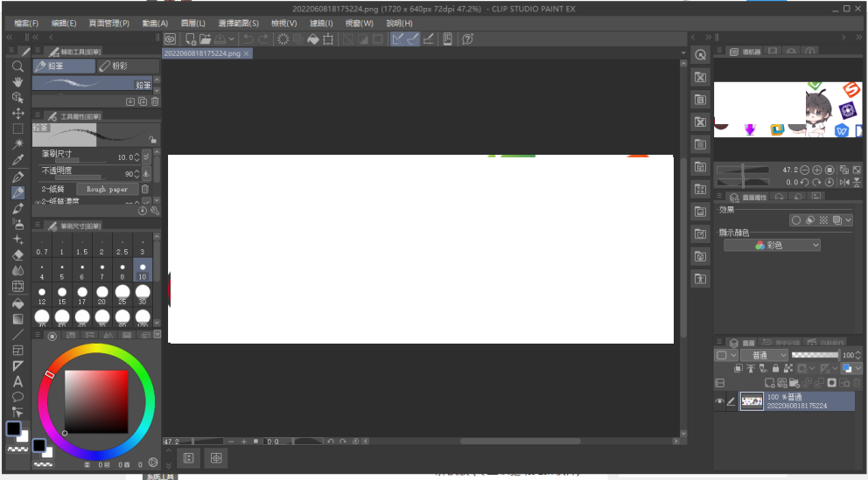Select the Blend tool
Viewport: 868px width, 480px height.
tap(17, 270)
